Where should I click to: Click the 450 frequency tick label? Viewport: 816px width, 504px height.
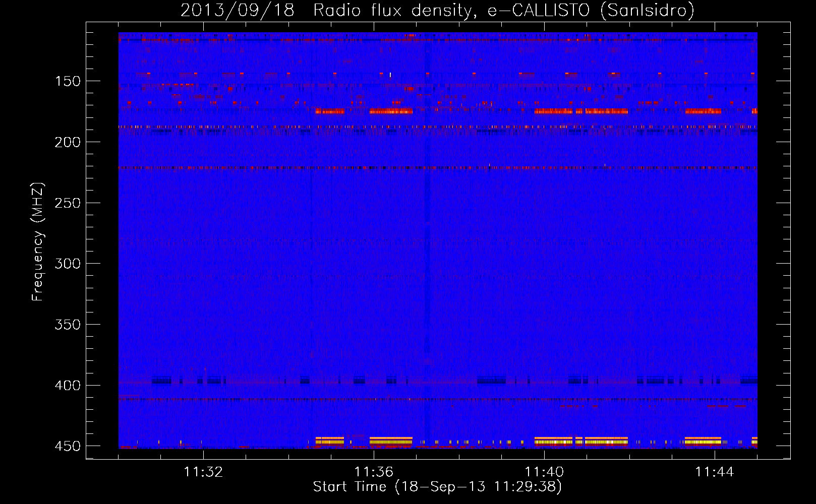pos(68,447)
